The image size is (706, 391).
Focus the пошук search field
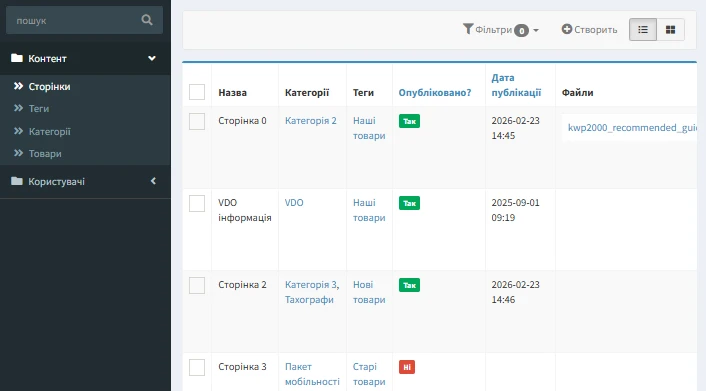pyautogui.click(x=85, y=20)
